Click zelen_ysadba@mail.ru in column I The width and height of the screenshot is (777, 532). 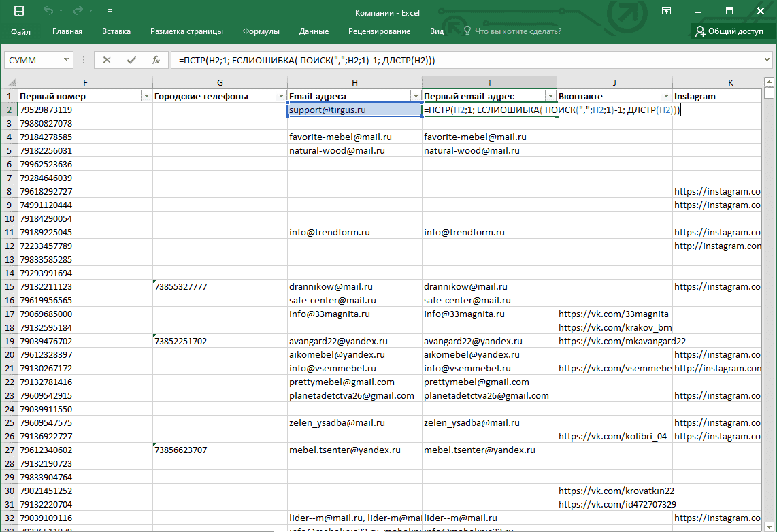490,423
